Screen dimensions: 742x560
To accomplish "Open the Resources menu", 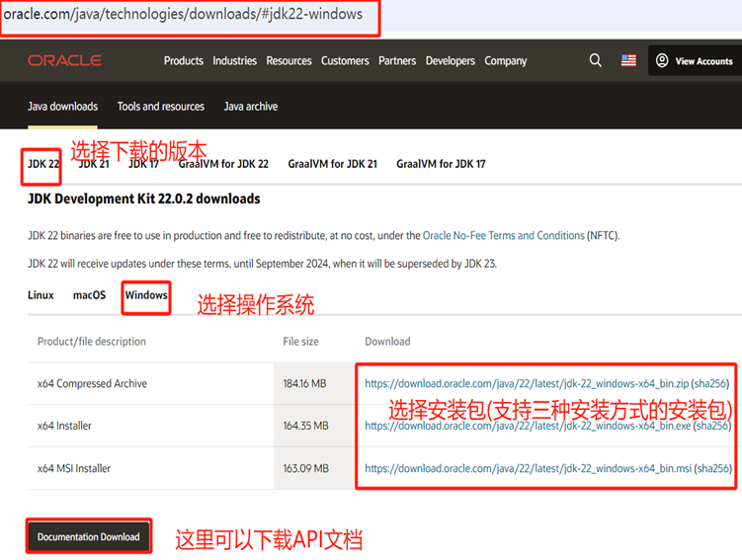I will tap(289, 61).
